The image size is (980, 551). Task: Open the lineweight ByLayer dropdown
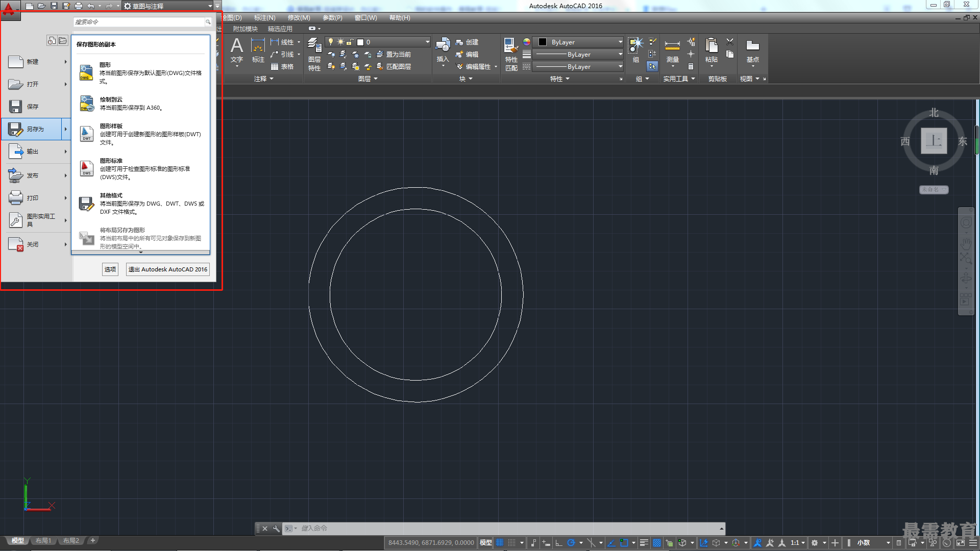pyautogui.click(x=578, y=55)
